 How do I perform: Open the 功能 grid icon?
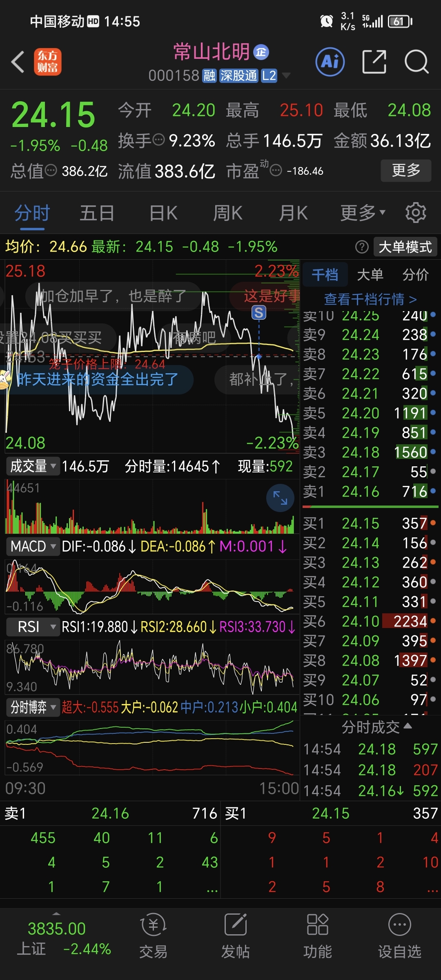(318, 925)
